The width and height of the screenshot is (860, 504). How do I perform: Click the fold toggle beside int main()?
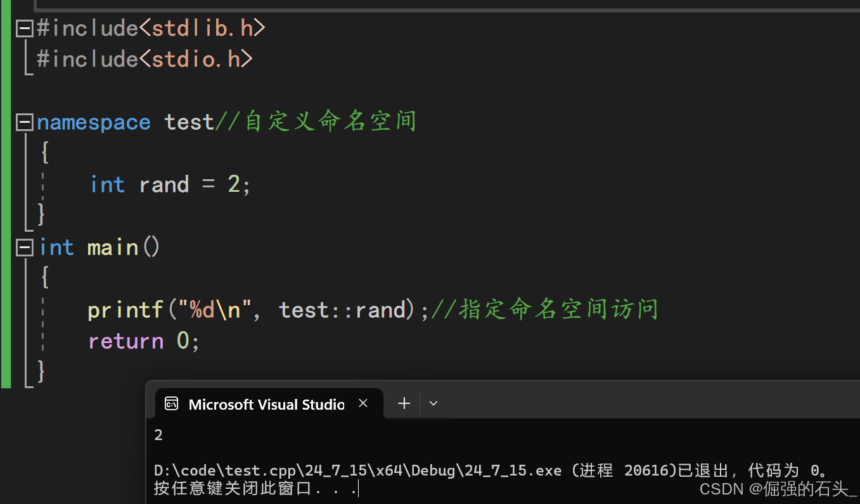(24, 247)
